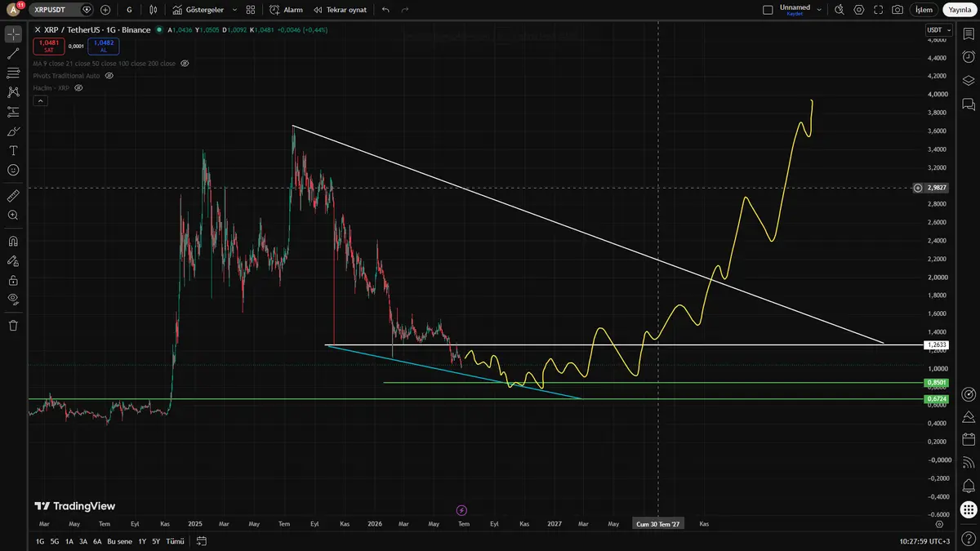Select the Bu sene date range
Screen dimensions: 980x551
point(119,541)
